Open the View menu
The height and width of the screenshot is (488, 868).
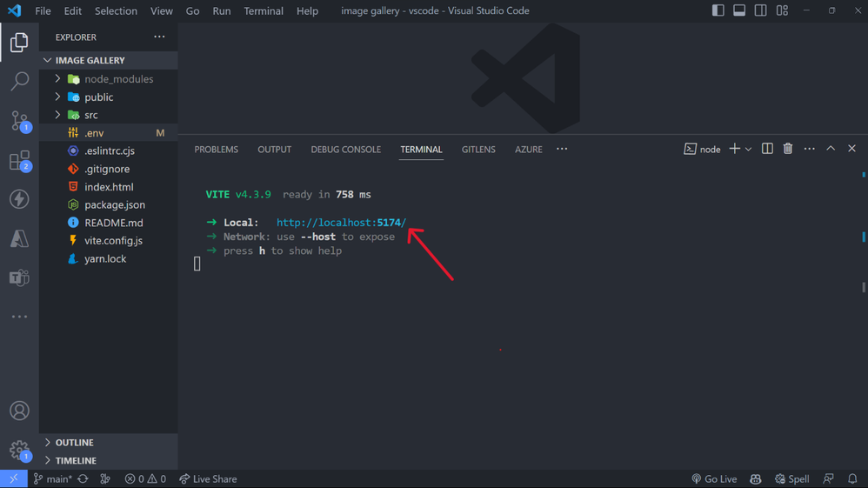[x=162, y=11]
